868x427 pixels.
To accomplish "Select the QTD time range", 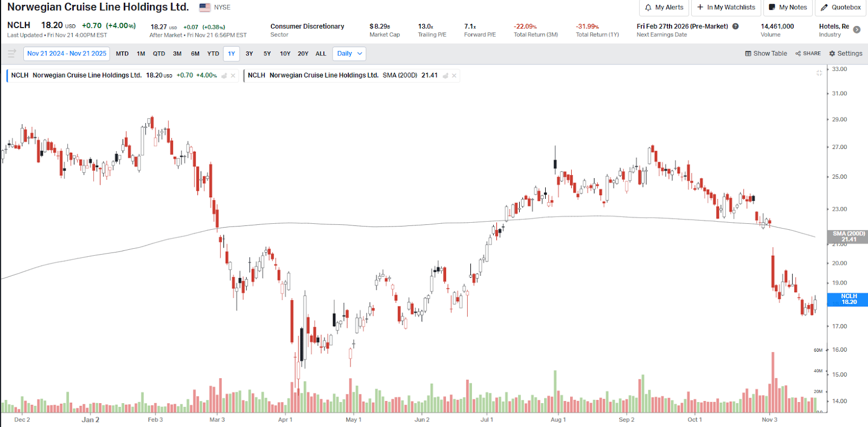I will [159, 54].
